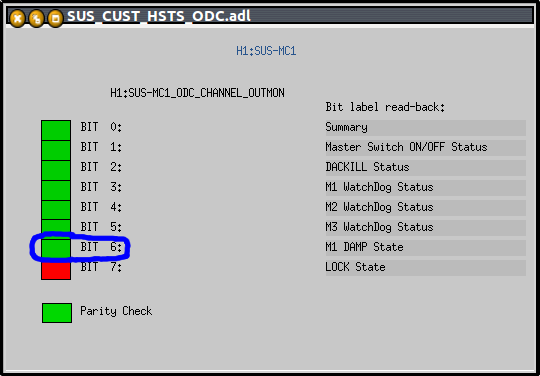
Task: Select the LOCK State label field
Action: coord(425,268)
